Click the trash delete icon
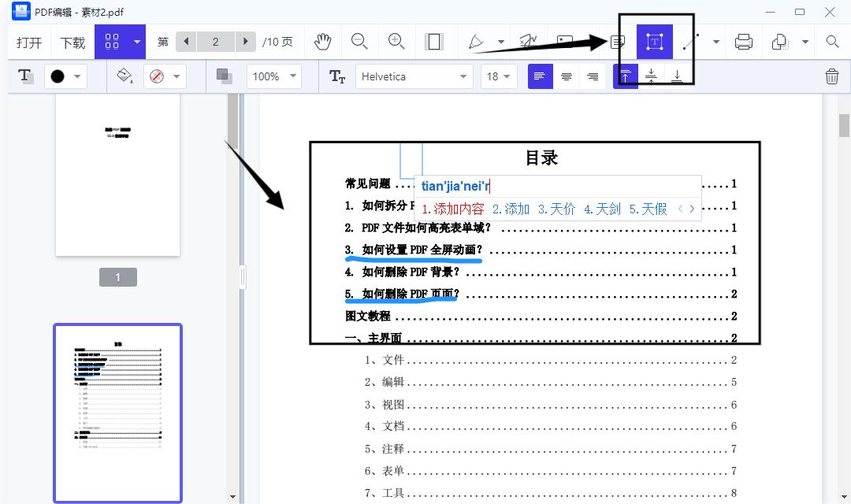The image size is (851, 504). (833, 76)
